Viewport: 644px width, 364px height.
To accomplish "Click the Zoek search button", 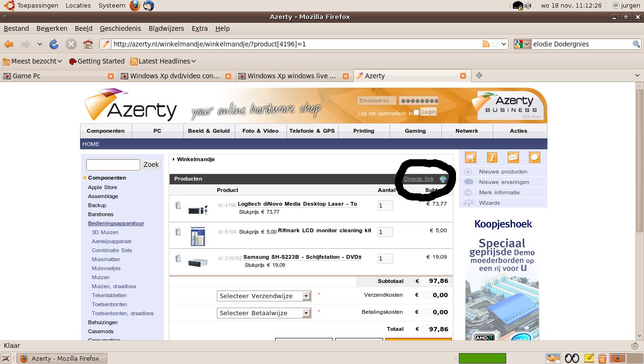I will (151, 164).
